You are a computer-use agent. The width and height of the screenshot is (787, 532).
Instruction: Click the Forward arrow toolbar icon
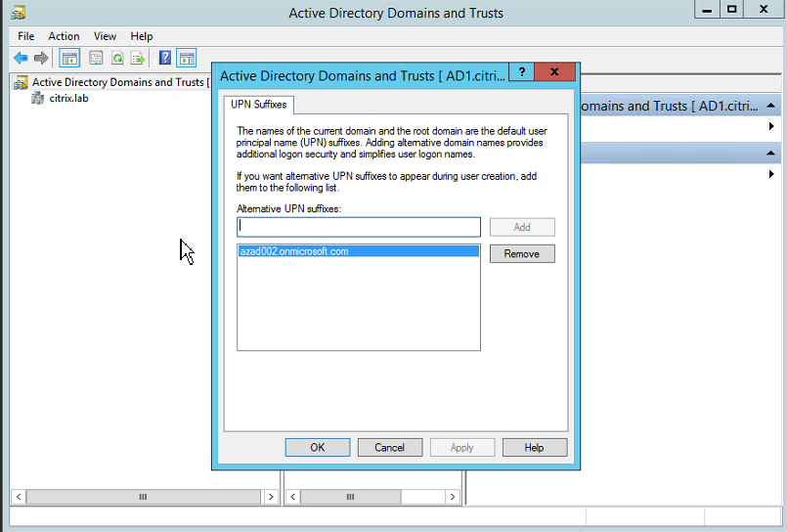point(41,58)
